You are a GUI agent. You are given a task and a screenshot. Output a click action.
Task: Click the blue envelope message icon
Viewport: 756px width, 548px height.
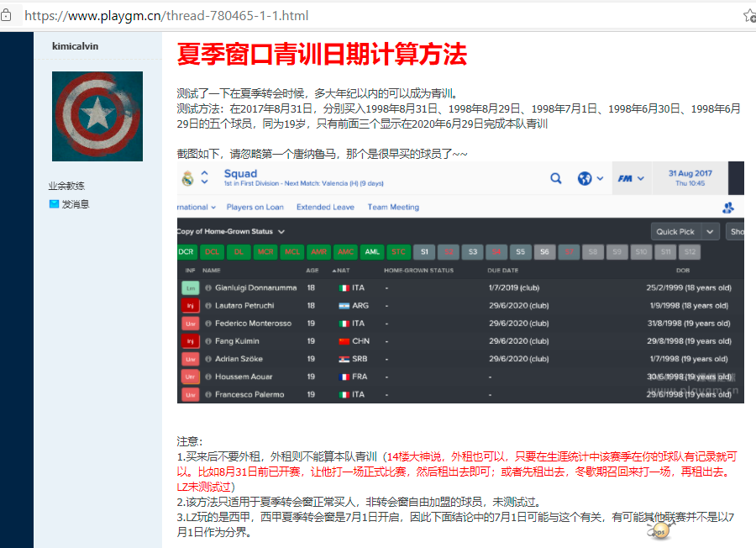(x=54, y=204)
